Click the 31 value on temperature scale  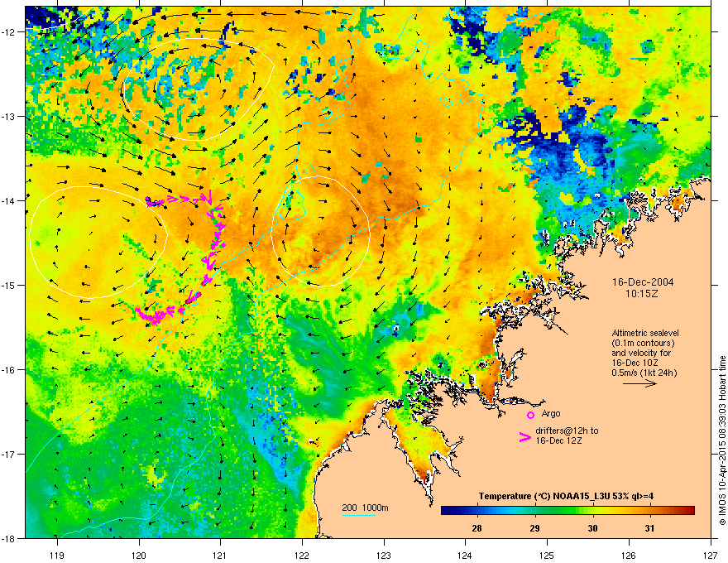[649, 528]
